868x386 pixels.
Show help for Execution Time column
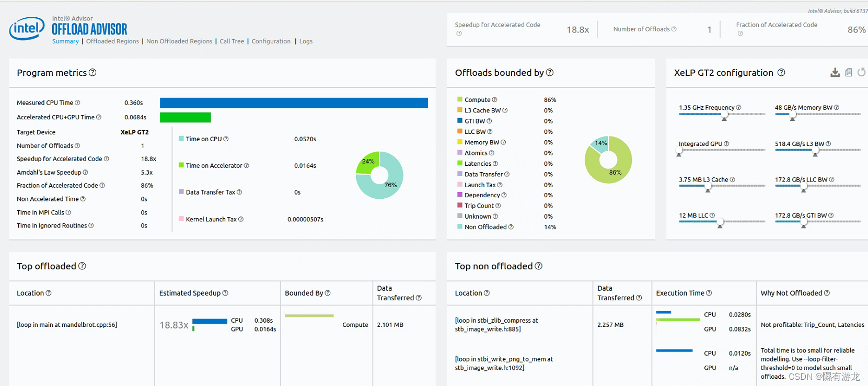pos(709,293)
